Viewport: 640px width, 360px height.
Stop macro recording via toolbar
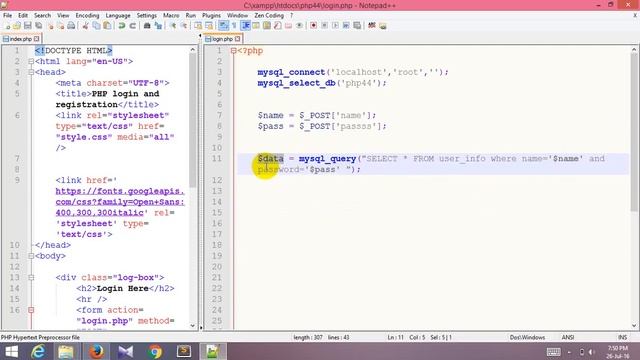click(324, 26)
